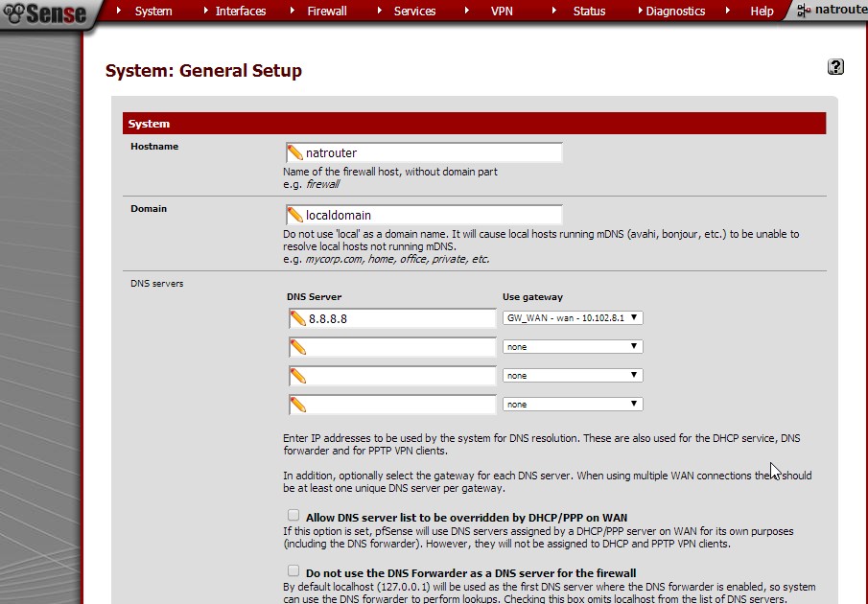Click the Hostname input containing natrouter
This screenshot has width=868, height=604.
point(432,152)
